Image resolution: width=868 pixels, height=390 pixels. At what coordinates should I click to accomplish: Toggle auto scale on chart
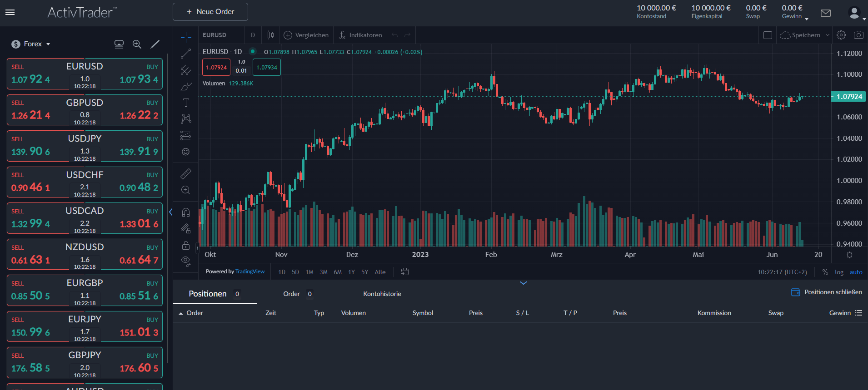pos(856,272)
